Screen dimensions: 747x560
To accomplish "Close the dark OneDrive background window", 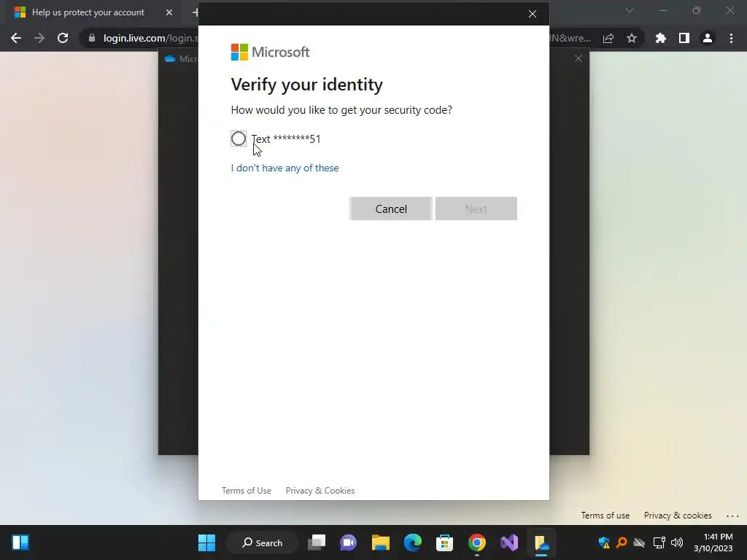I will coord(578,58).
